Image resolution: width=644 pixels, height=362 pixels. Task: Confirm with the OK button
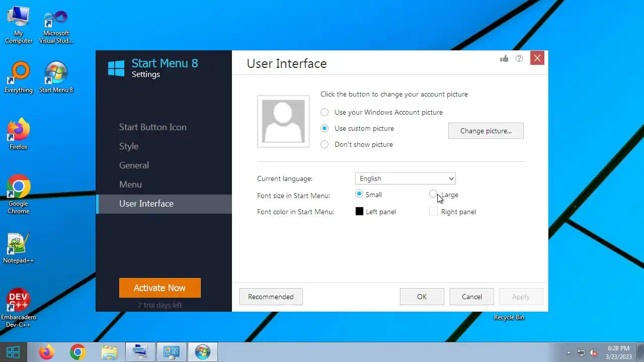click(x=422, y=297)
